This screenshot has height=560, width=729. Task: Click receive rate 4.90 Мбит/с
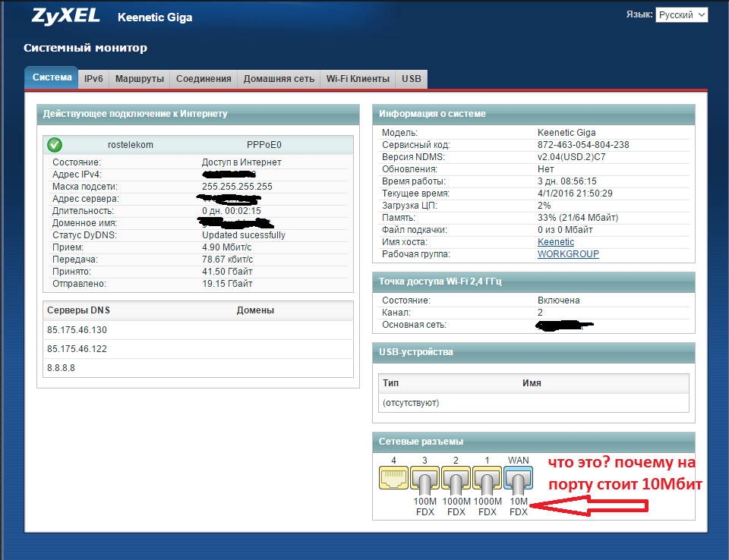[x=227, y=247]
